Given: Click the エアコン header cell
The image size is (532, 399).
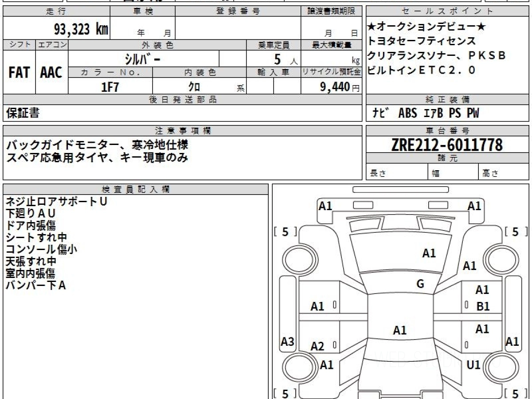Looking at the screenshot, I should (52, 45).
